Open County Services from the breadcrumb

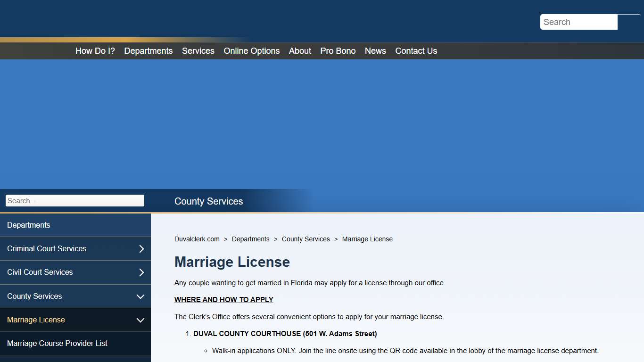pos(305,239)
